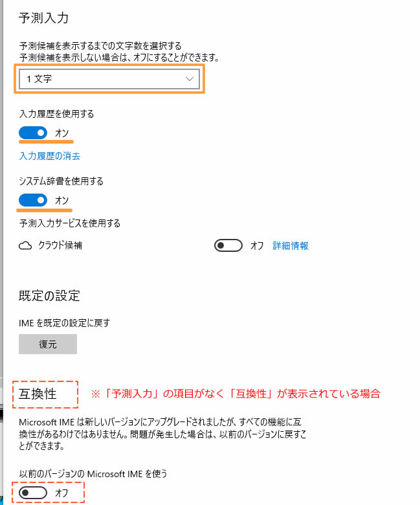Open the 詳細情報 link next to cloud candidates
The width and height of the screenshot is (420, 505).
tap(291, 246)
